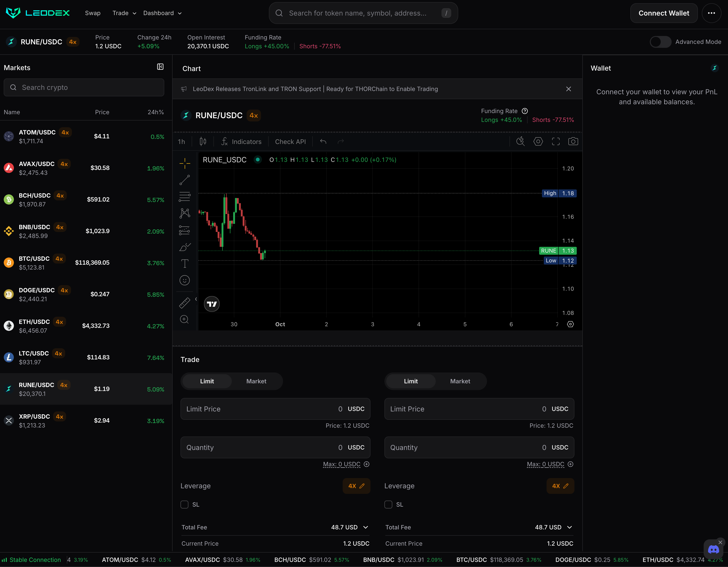Select the trend line drawing tool
The image size is (728, 567).
(185, 180)
